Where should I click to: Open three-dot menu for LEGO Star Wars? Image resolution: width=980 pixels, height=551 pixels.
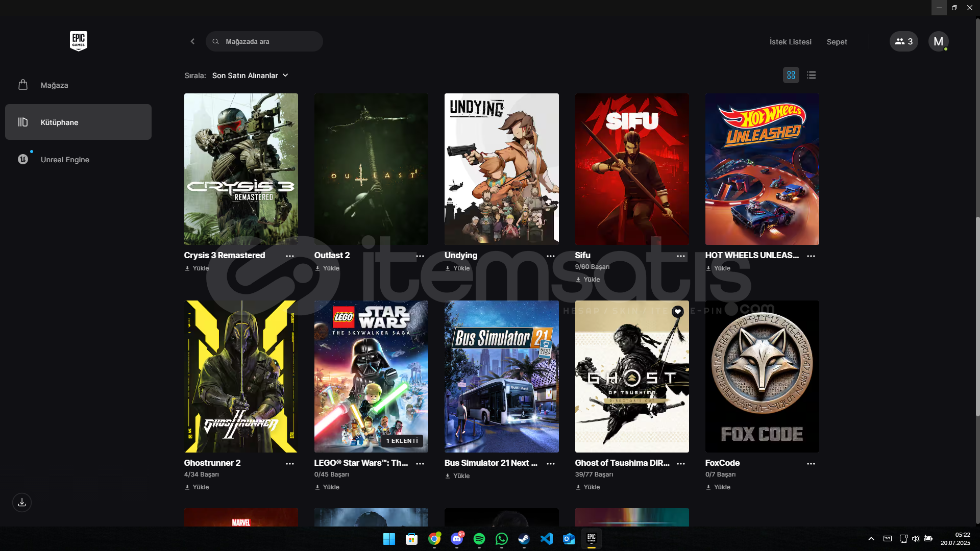pos(420,464)
